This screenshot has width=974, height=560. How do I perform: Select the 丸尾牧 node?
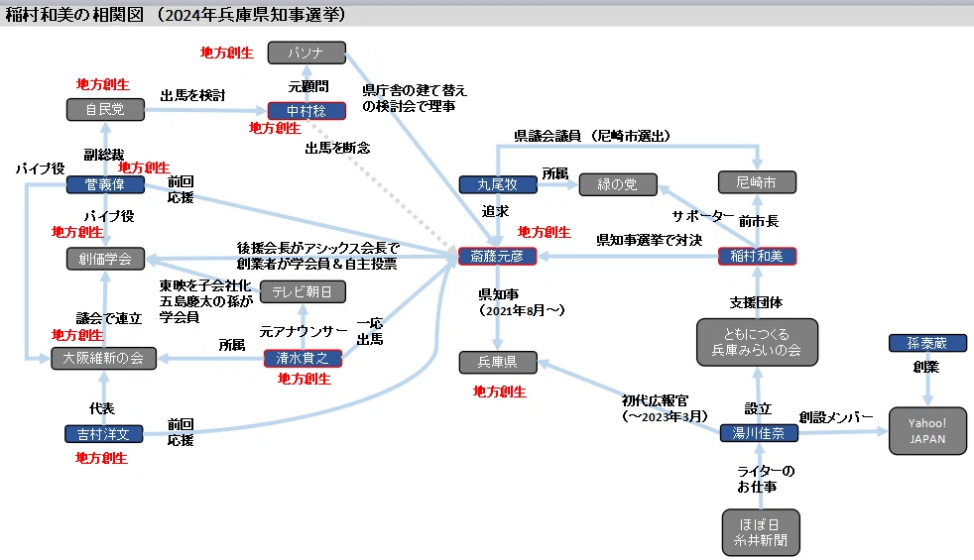pos(498,184)
